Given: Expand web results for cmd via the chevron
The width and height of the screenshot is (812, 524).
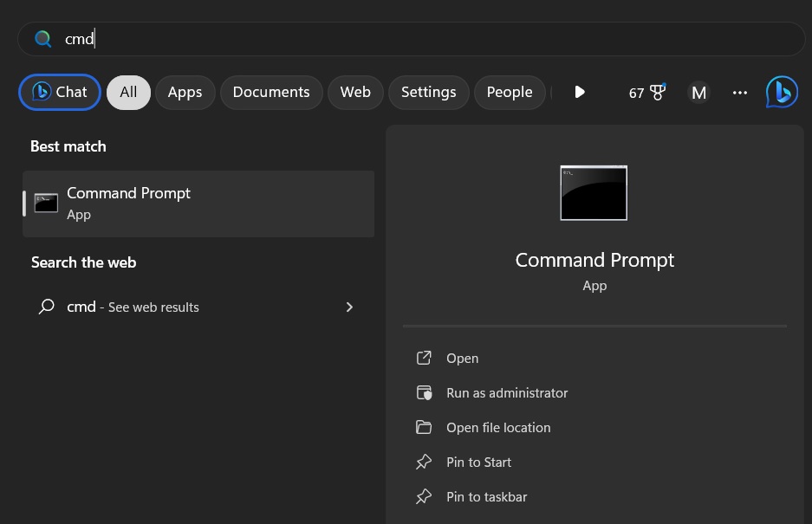Looking at the screenshot, I should (x=349, y=307).
